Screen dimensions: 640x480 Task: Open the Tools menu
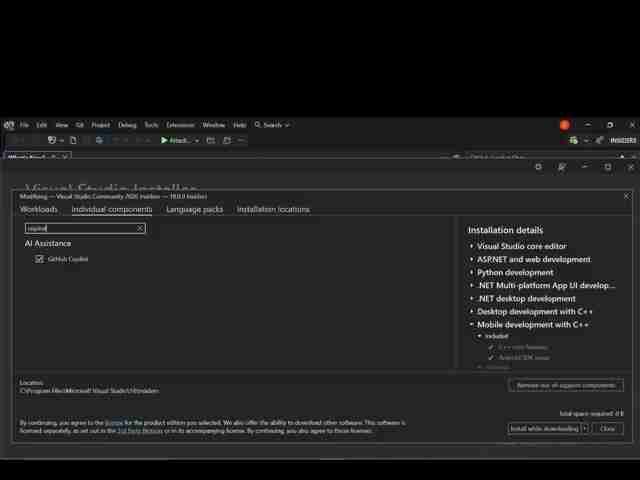(x=151, y=125)
